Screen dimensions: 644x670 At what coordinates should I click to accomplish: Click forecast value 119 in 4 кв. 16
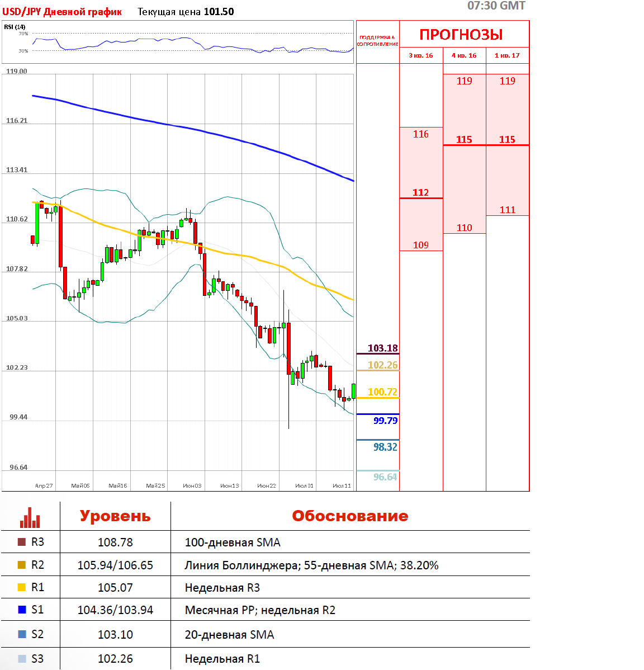pyautogui.click(x=464, y=81)
